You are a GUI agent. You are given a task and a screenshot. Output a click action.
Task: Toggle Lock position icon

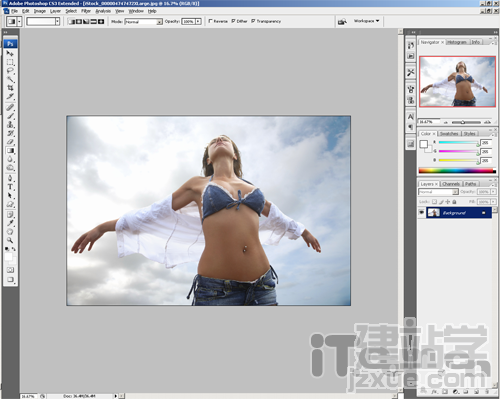tap(447, 202)
